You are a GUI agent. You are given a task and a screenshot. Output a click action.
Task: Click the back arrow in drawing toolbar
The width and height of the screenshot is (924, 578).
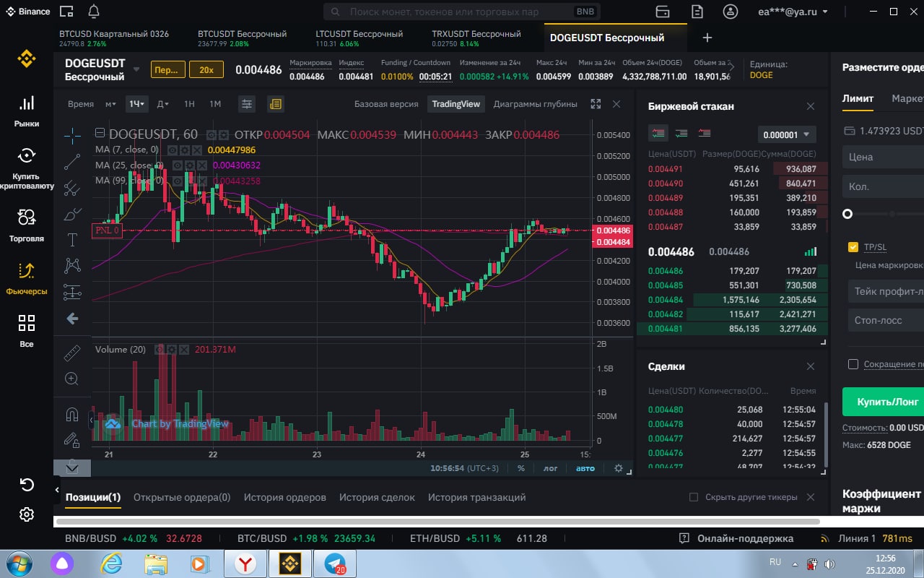click(x=72, y=319)
